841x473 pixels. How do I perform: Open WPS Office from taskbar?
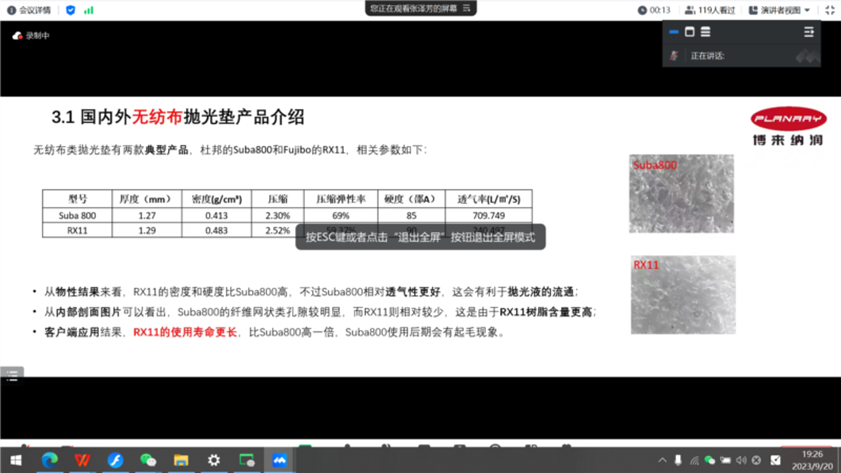pos(82,460)
